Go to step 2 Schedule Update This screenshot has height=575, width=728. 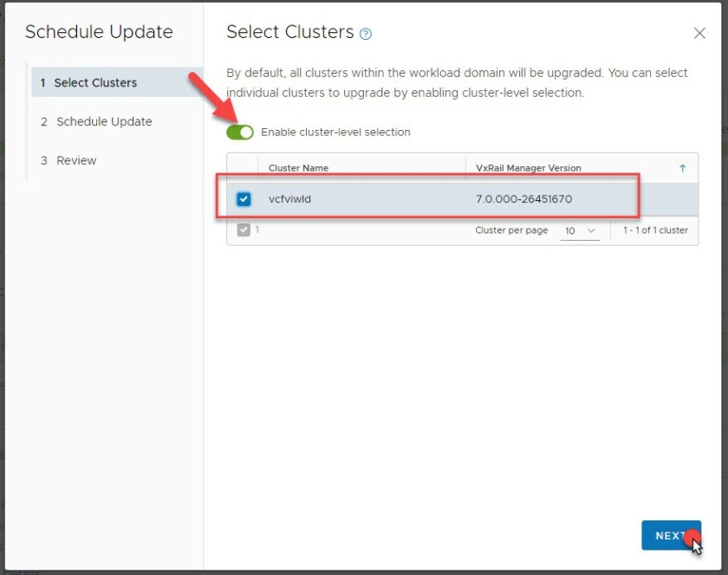click(x=104, y=122)
